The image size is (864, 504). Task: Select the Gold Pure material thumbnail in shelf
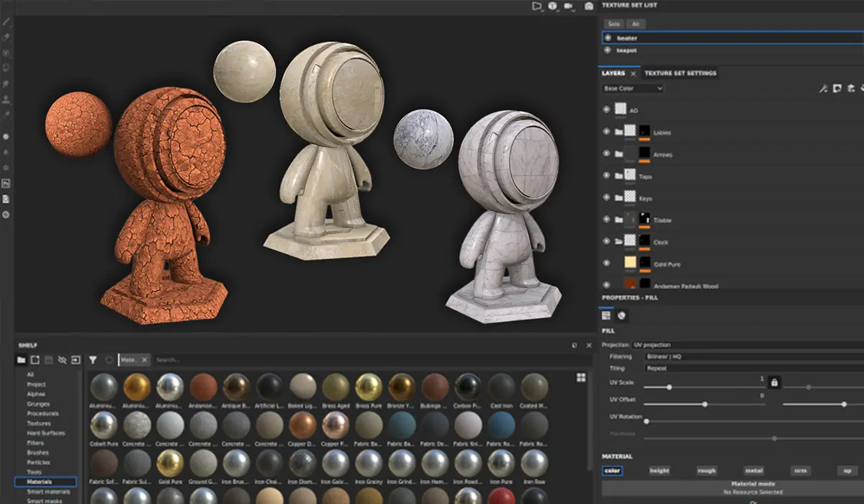click(x=170, y=463)
